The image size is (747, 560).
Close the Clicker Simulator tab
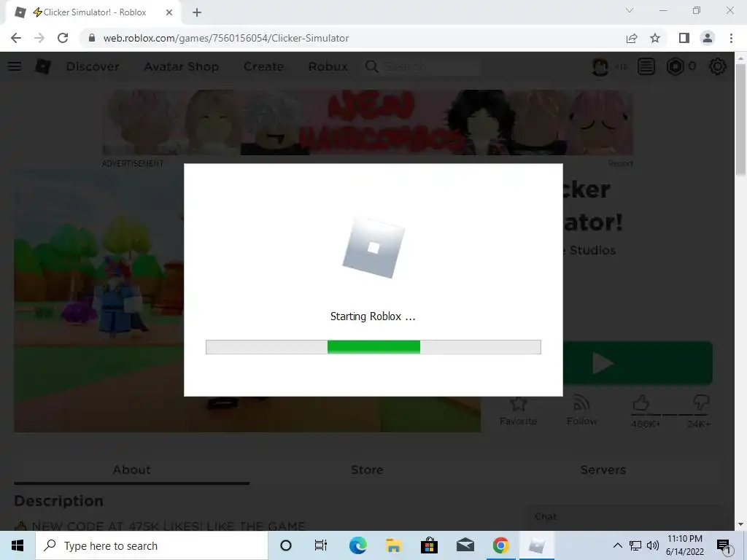click(169, 12)
